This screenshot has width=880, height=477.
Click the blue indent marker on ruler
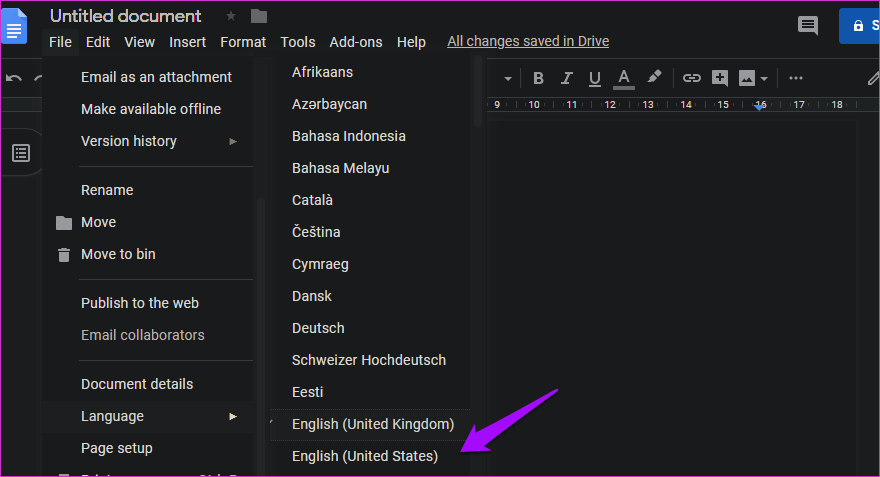pos(759,106)
